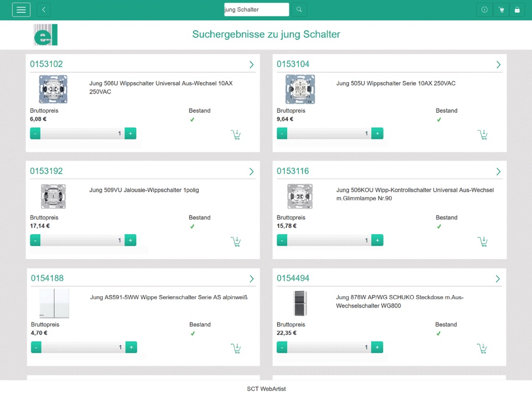This screenshot has width=532, height=399.
Task: Click quantity field of item 0153116
Action: click(329, 240)
